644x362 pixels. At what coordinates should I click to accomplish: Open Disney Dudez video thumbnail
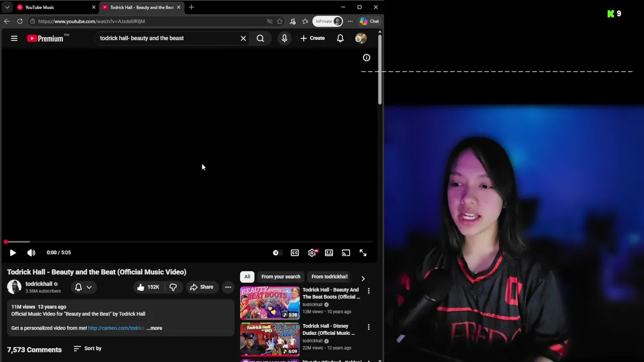click(x=270, y=339)
